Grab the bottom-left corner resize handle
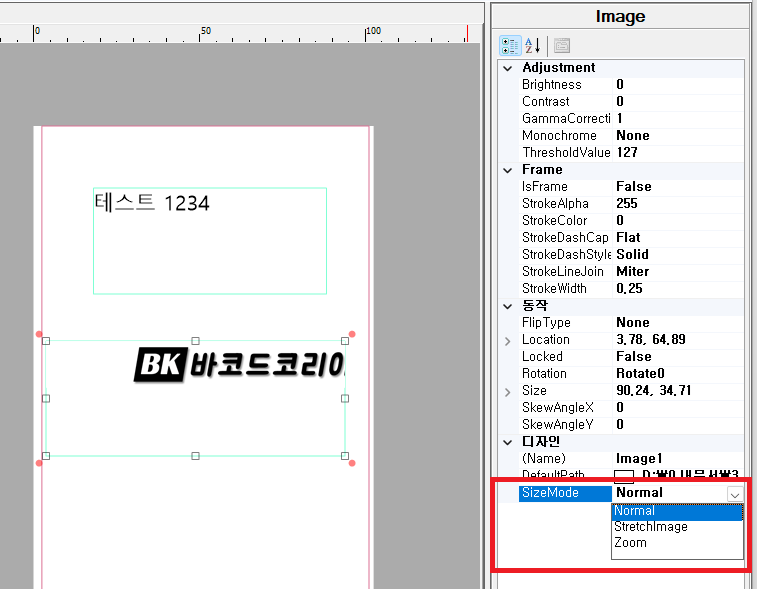Screen dimensions: 757x589 tap(46, 456)
